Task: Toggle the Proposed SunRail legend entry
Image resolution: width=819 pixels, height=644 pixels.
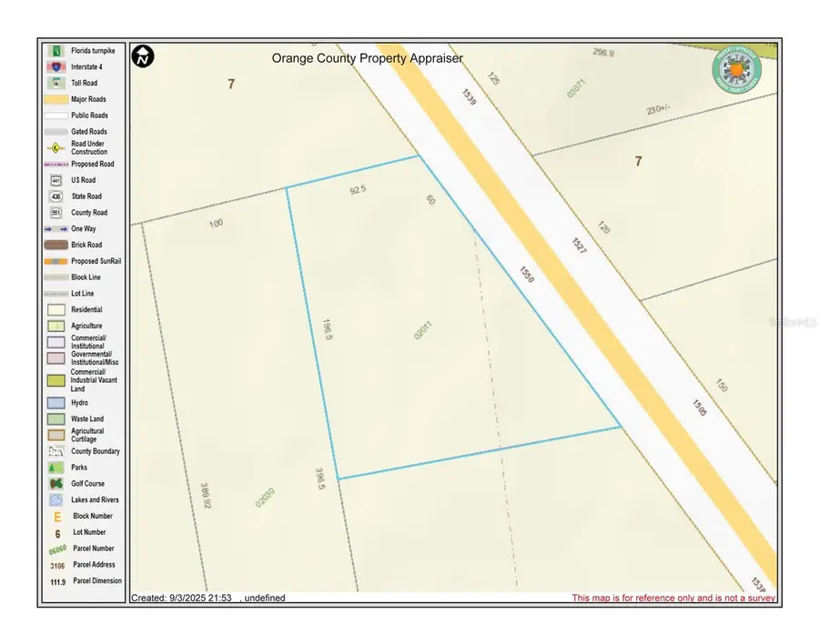Action: point(56,261)
